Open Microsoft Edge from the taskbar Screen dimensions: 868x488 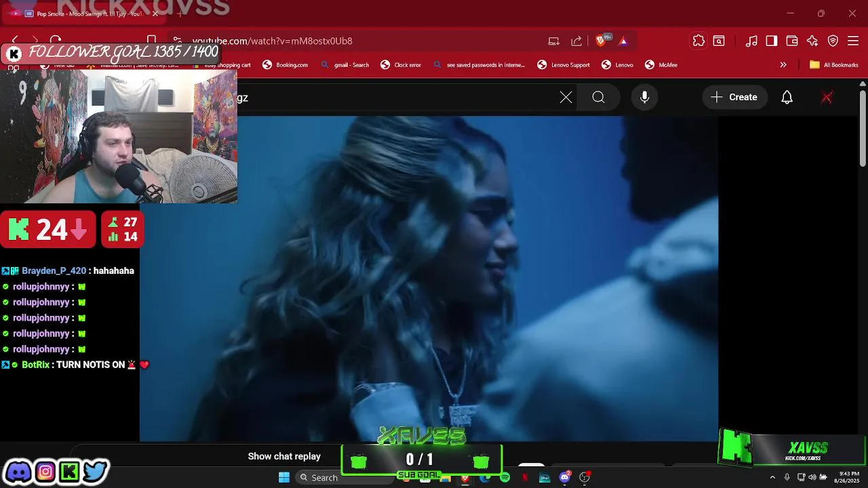coord(485,478)
